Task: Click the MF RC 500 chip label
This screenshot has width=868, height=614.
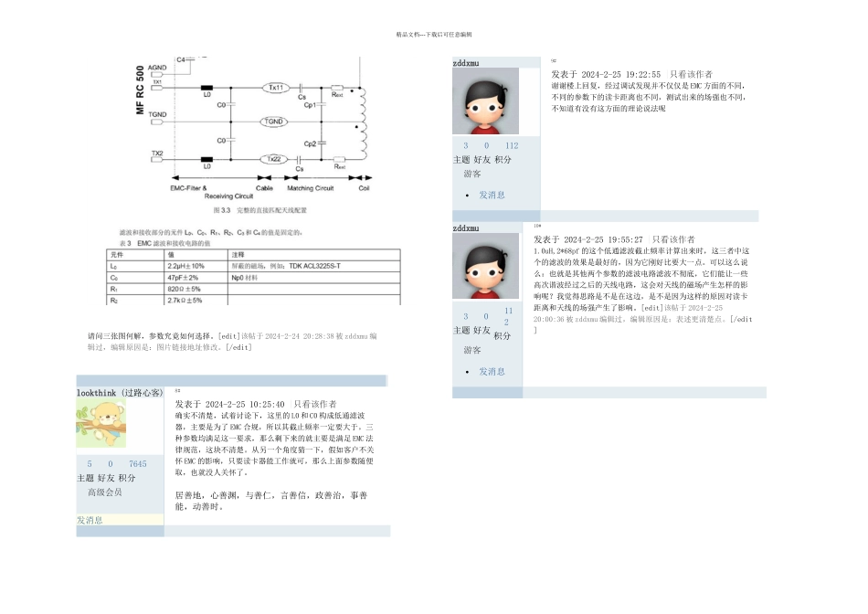Action: coord(140,90)
